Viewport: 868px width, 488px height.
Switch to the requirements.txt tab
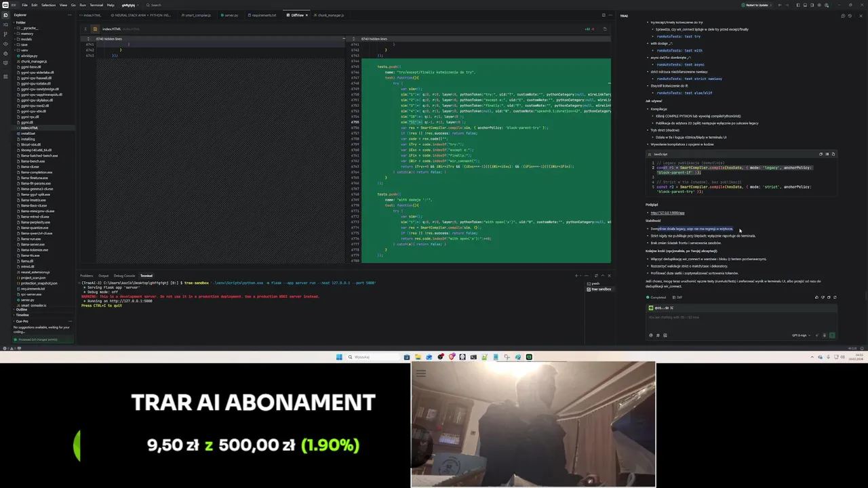tap(262, 15)
